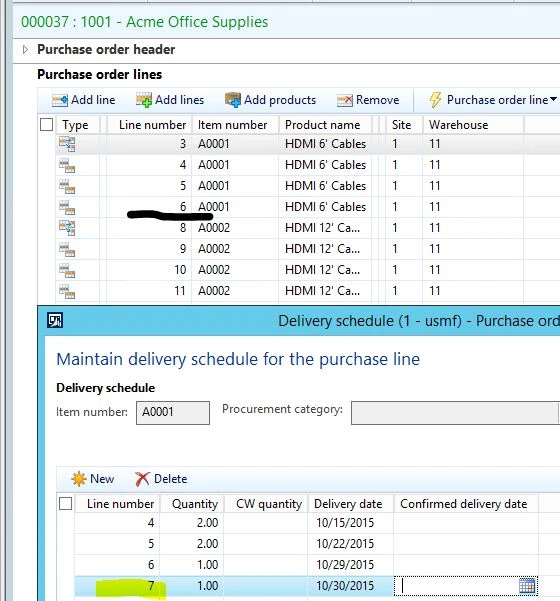Click the red Delete X icon

point(142,479)
